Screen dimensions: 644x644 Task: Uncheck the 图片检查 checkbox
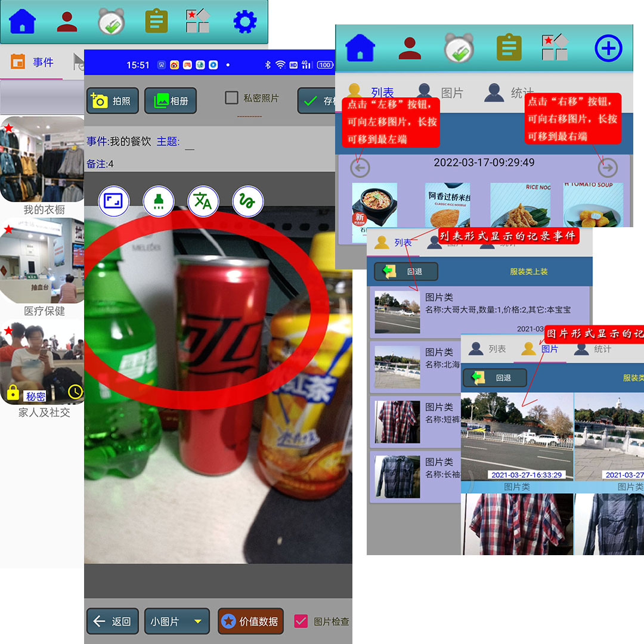click(301, 621)
